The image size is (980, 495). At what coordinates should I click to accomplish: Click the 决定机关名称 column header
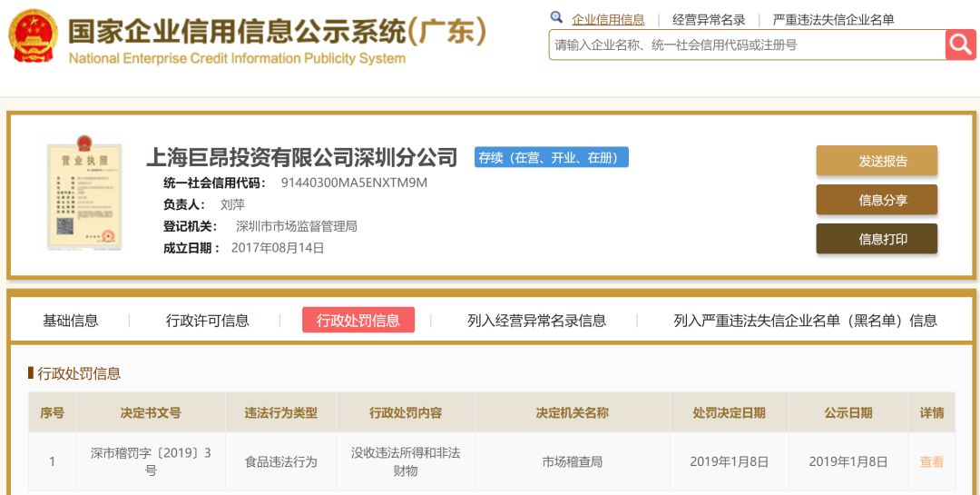pos(572,412)
